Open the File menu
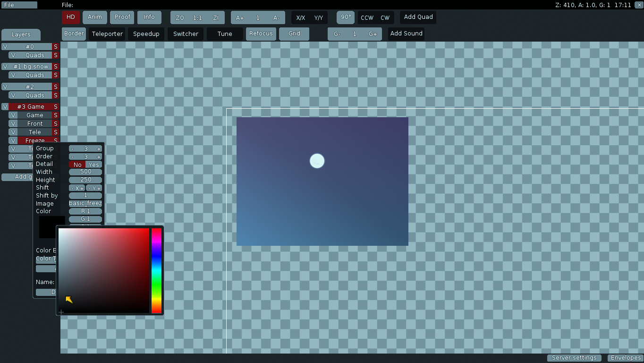The image size is (644, 363). pos(19,5)
